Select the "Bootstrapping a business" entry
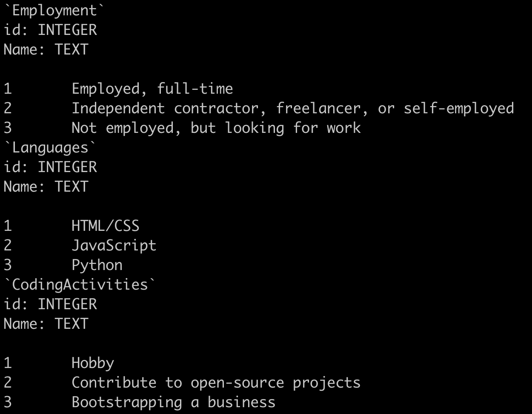 (173, 402)
